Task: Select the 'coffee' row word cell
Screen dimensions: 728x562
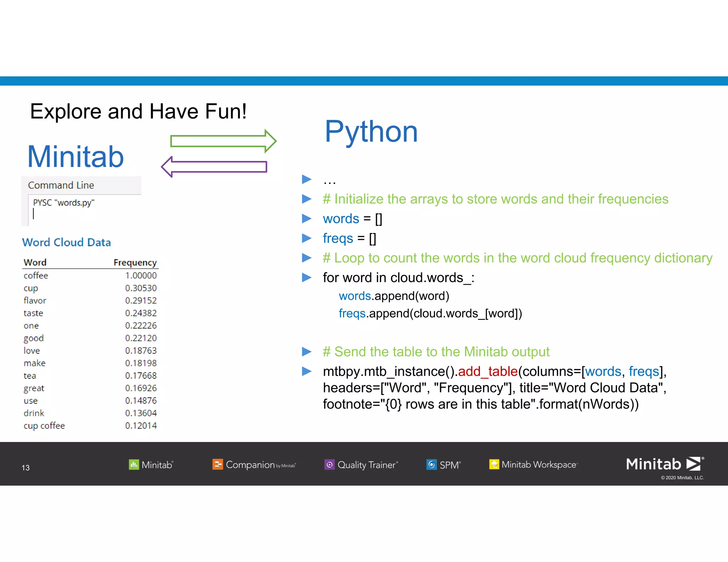Action: pyautogui.click(x=36, y=275)
